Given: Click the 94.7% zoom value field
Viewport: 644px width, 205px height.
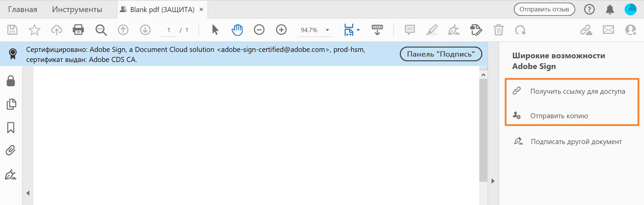Looking at the screenshot, I should point(309,30).
